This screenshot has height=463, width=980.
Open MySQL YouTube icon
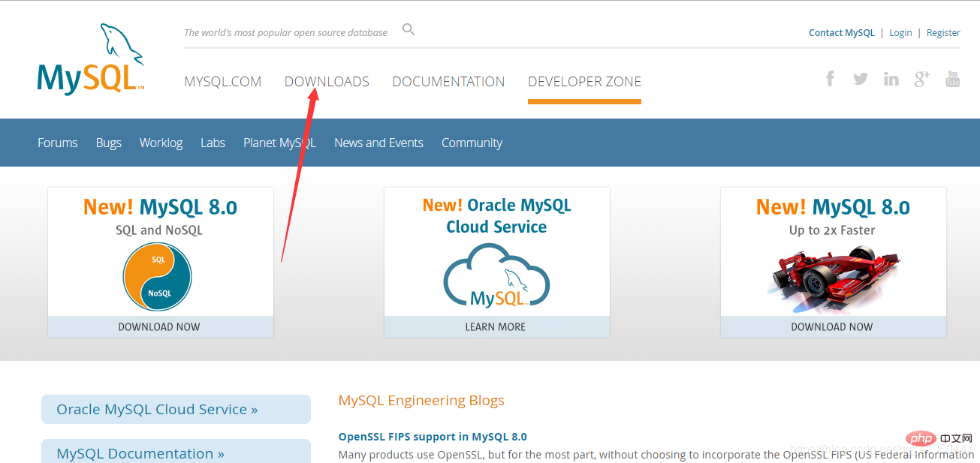[x=952, y=78]
